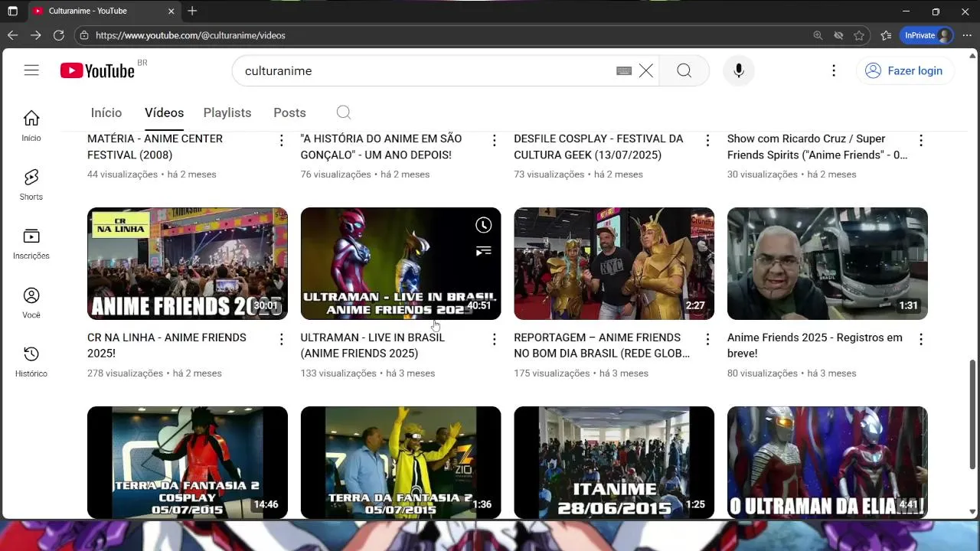
Task: Open Início in the left sidebar
Action: tap(31, 126)
